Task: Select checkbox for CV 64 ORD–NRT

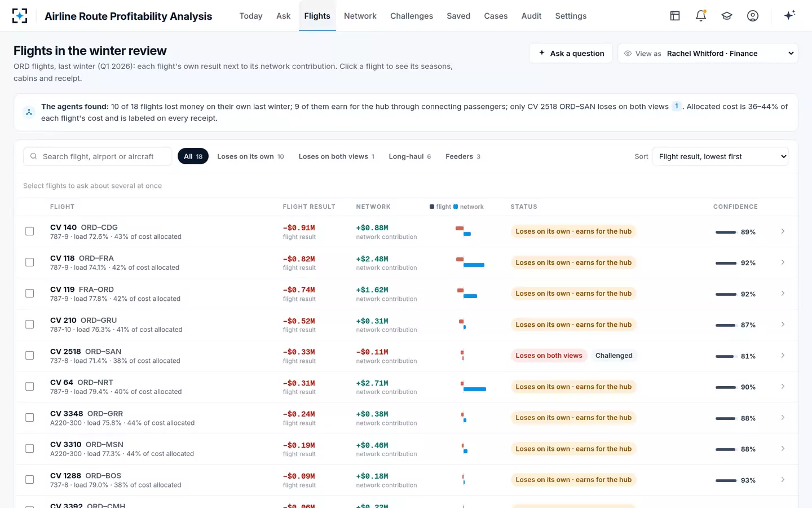Action: [x=30, y=387]
